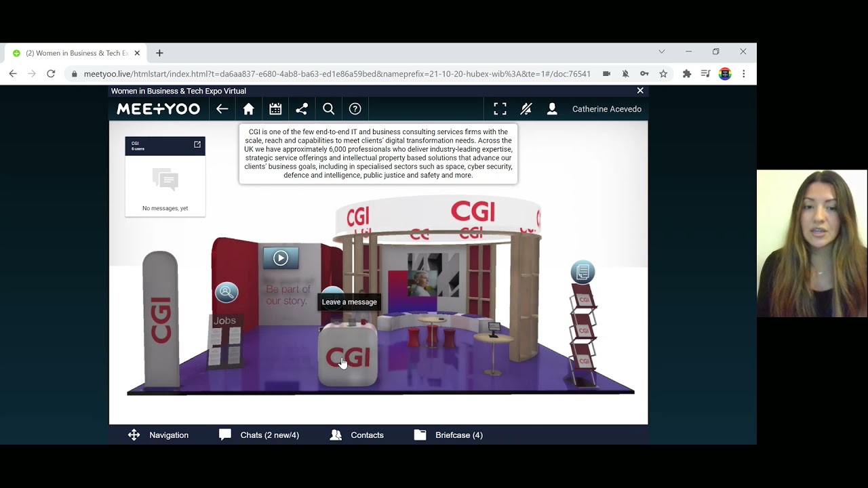Click the camera permission icon in address bar
The image size is (868, 488).
[606, 74]
